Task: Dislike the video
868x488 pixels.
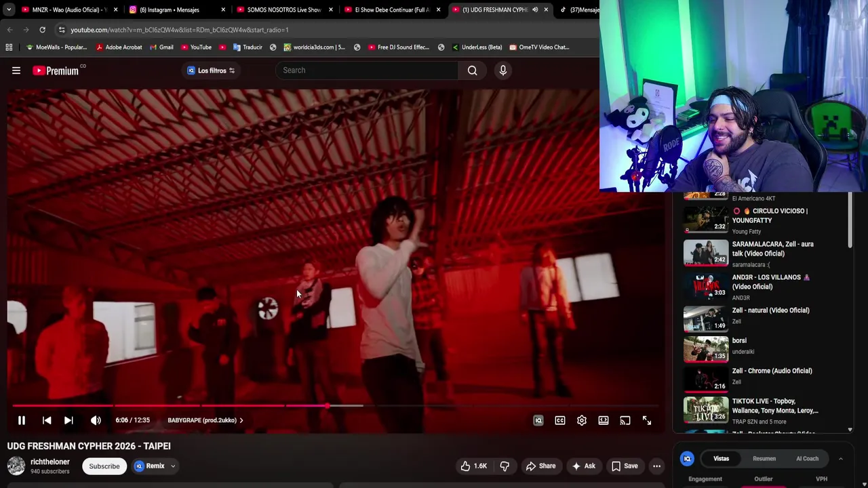Action: pyautogui.click(x=505, y=466)
